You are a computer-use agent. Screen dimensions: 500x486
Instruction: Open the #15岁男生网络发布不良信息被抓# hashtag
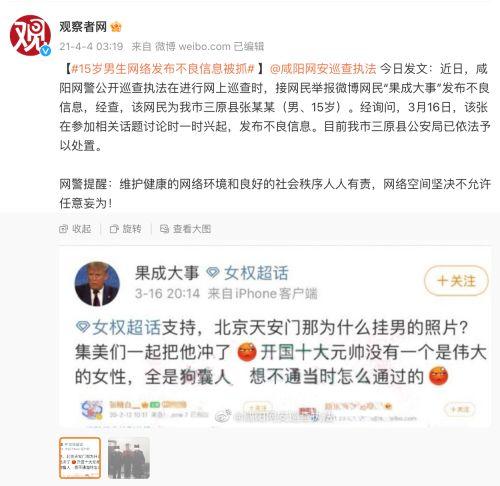coord(163,69)
